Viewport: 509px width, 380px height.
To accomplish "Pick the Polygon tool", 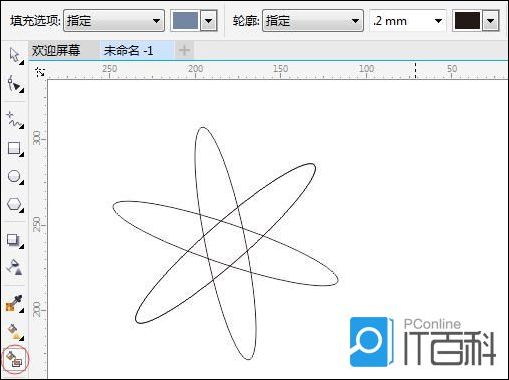I will (14, 204).
